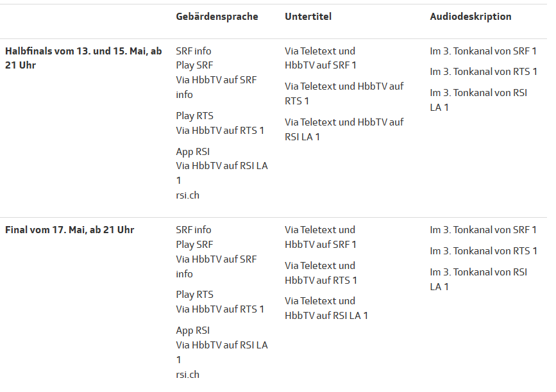Click the Halbfinals vom 13. und 15. Mai row heading
Image resolution: width=556 pixels, height=392 pixels.
pos(83,58)
